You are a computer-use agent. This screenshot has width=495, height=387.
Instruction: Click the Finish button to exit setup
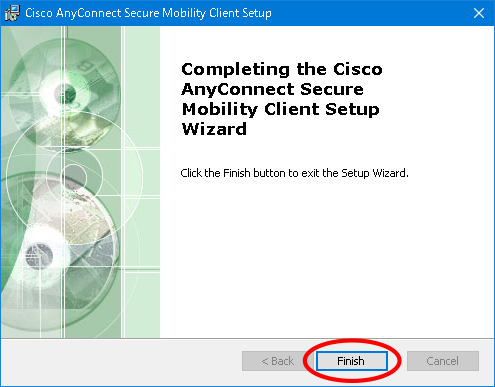click(352, 361)
